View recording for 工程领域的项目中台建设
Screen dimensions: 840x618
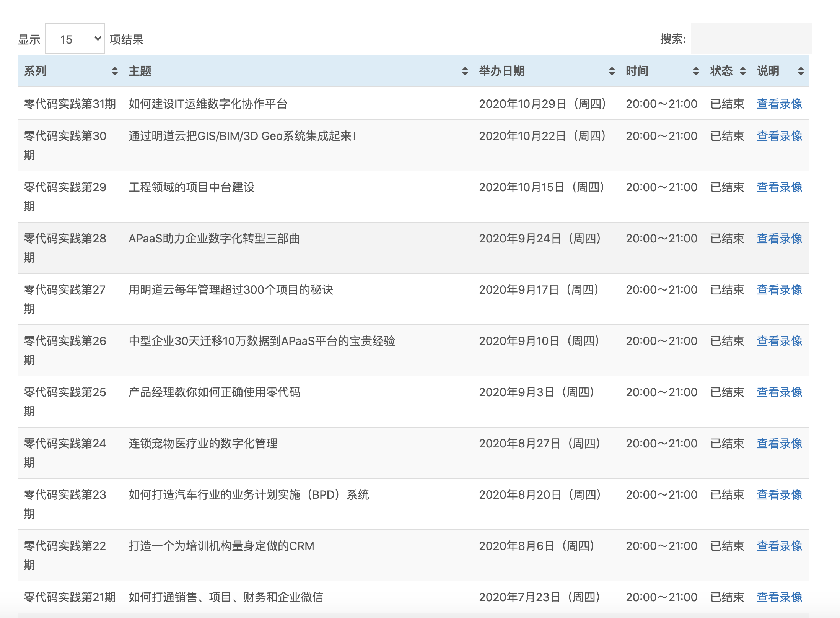[779, 187]
